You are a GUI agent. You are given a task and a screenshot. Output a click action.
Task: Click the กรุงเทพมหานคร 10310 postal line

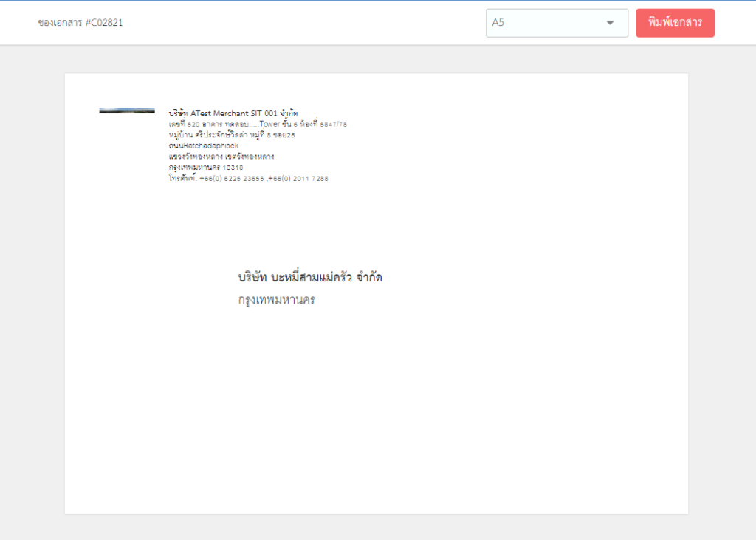pyautogui.click(x=206, y=168)
